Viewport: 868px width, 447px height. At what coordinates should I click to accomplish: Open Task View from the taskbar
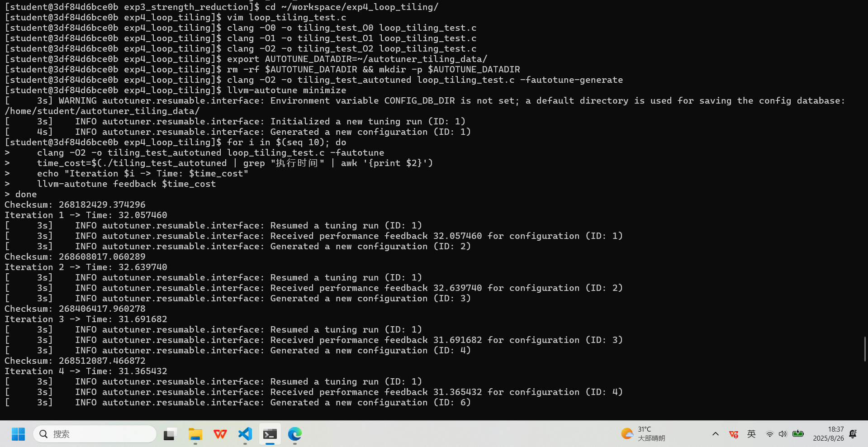click(170, 434)
